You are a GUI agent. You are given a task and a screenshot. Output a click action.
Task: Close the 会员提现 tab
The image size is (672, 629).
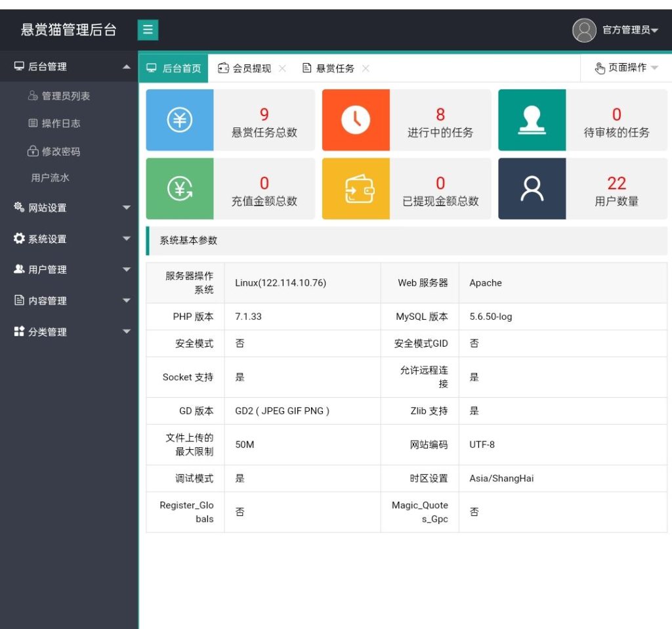[x=282, y=68]
